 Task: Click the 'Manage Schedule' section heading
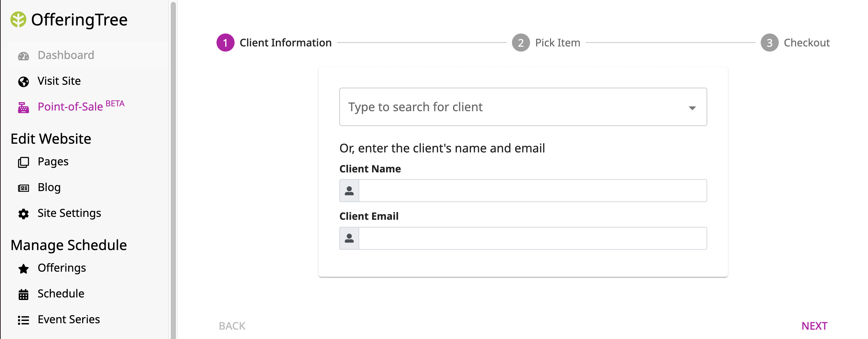[x=69, y=245]
